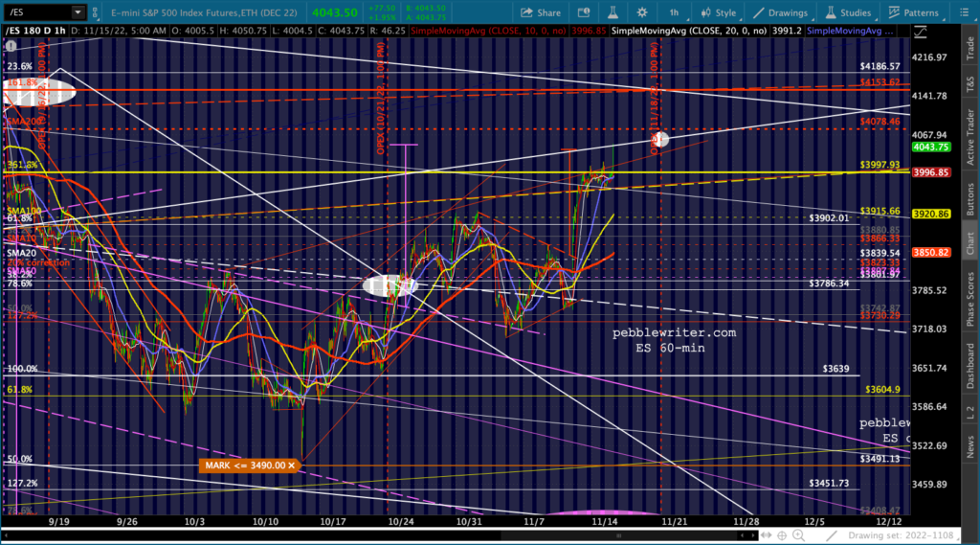Click the crosshair pan icon

tap(782, 535)
